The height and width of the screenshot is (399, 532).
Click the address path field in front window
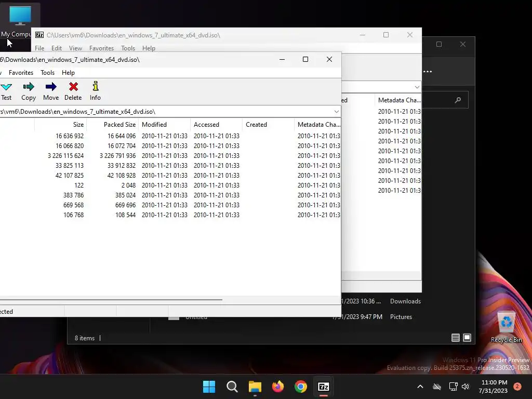pyautogui.click(x=166, y=112)
